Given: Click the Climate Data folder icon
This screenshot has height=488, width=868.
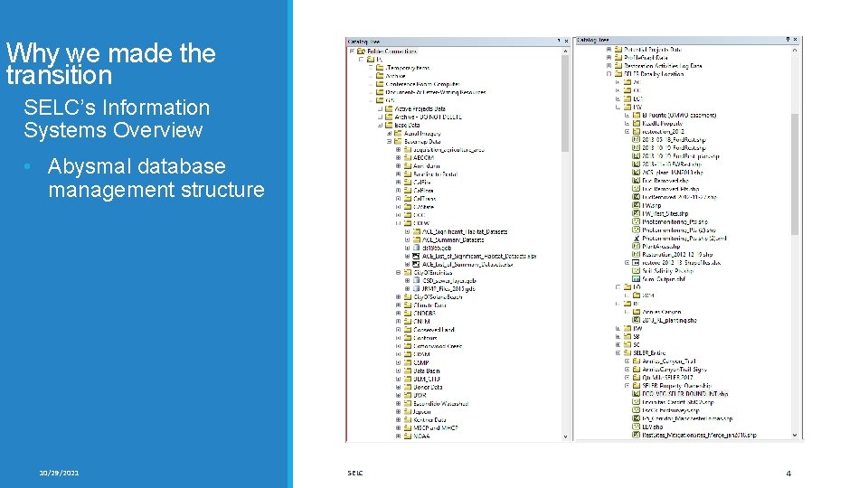Looking at the screenshot, I should pos(408,305).
